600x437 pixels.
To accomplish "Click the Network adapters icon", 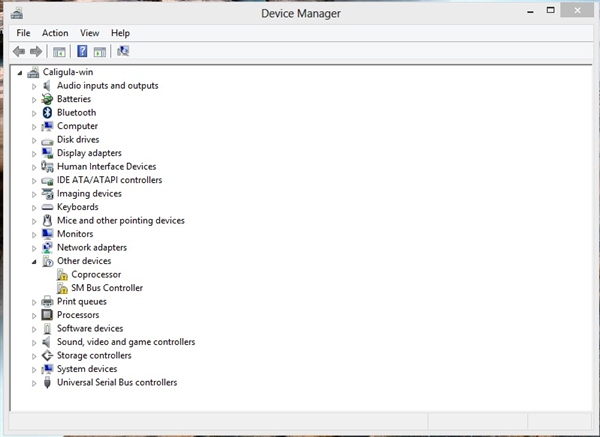I will tap(47, 248).
